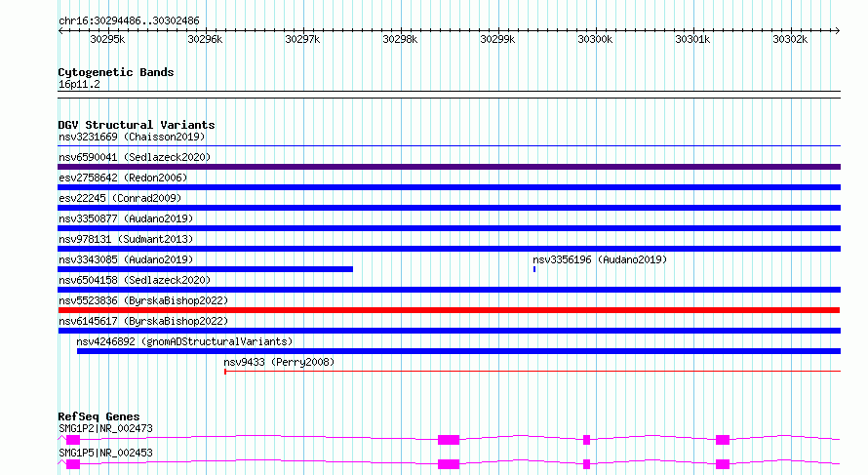Open variant nsv6504158 (Sedlazeck2020) label
This screenshot has height=475, width=868.
pos(135,280)
